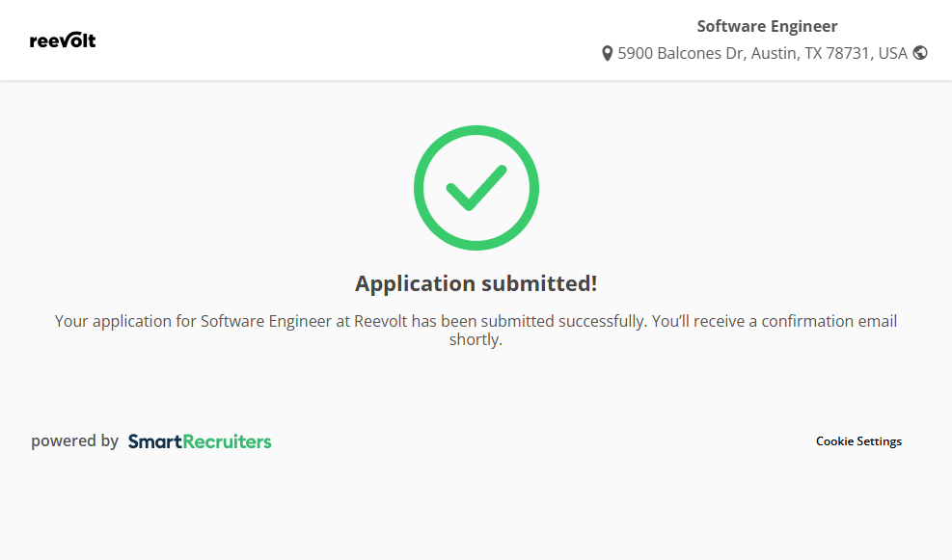Click "USA" in the header address

pos(892,53)
